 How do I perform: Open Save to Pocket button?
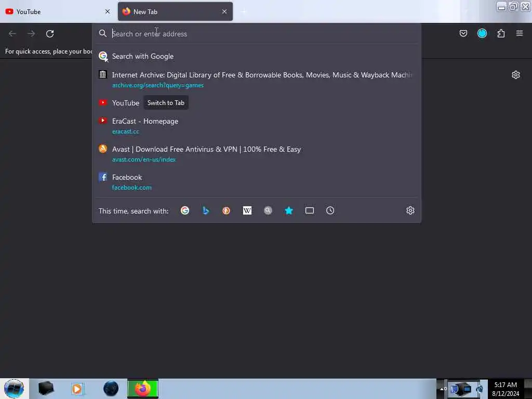pyautogui.click(x=463, y=33)
